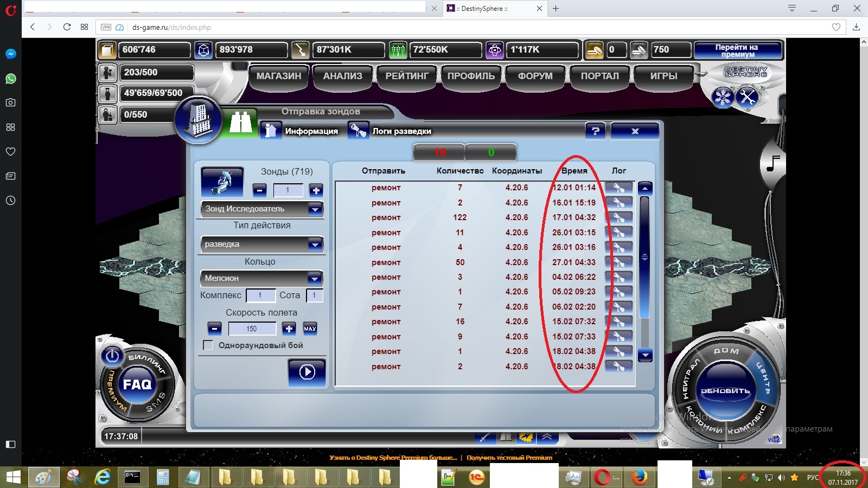Screen dimensions: 868x488
Task: Enable the Однораундовый бой checkbox
Action: [208, 345]
